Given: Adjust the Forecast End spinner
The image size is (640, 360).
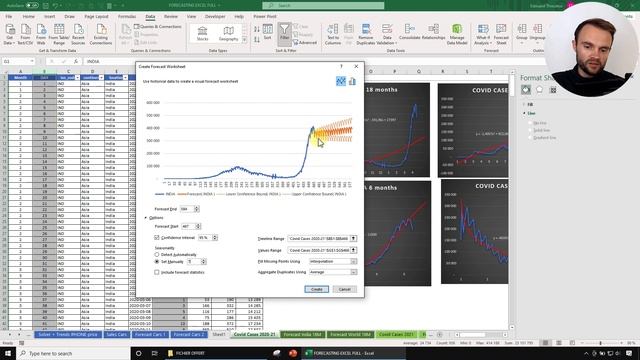Looking at the screenshot, I should (197, 209).
